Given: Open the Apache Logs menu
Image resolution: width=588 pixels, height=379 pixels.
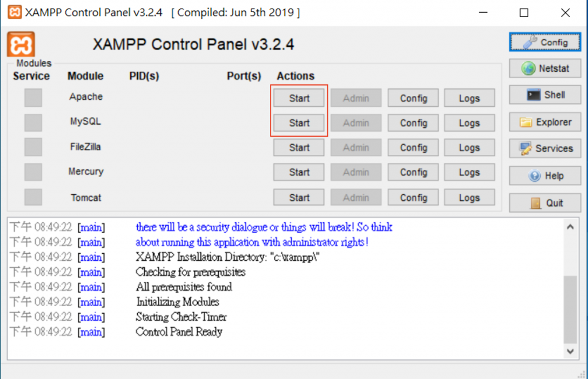Looking at the screenshot, I should [470, 98].
